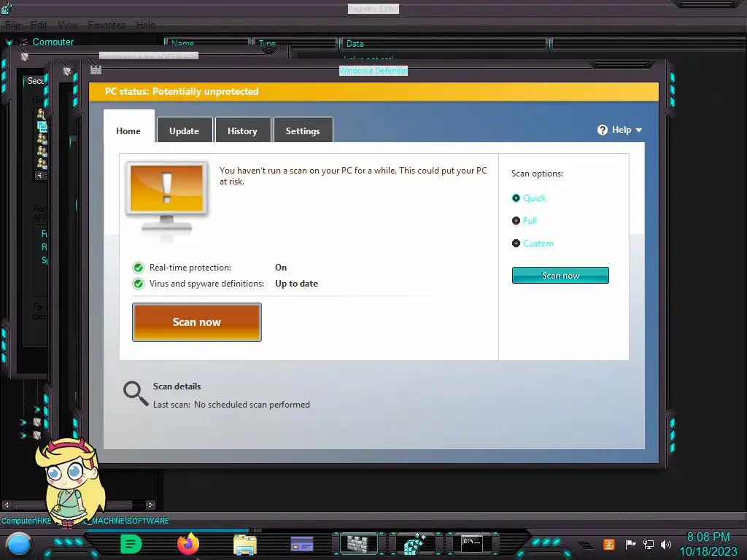Open the View menu in Registry Editor
Screen dimensions: 747x560
coord(68,25)
